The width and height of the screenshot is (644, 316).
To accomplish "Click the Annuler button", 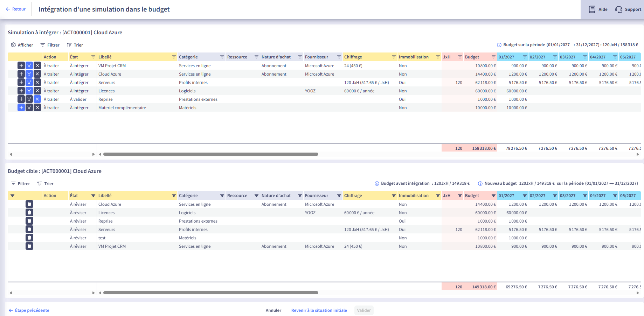I will (x=273, y=310).
